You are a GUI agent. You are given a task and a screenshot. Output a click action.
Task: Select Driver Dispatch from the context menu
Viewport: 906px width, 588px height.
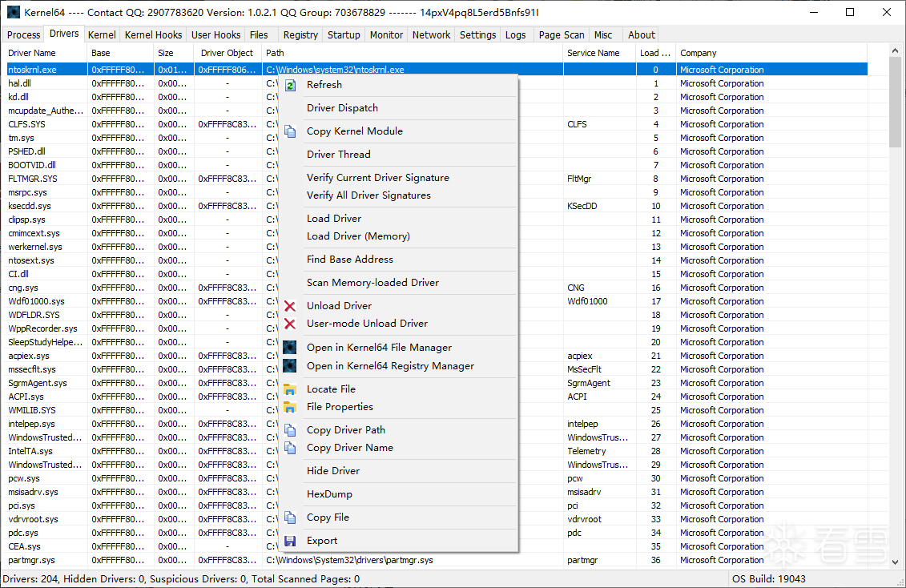(x=342, y=108)
